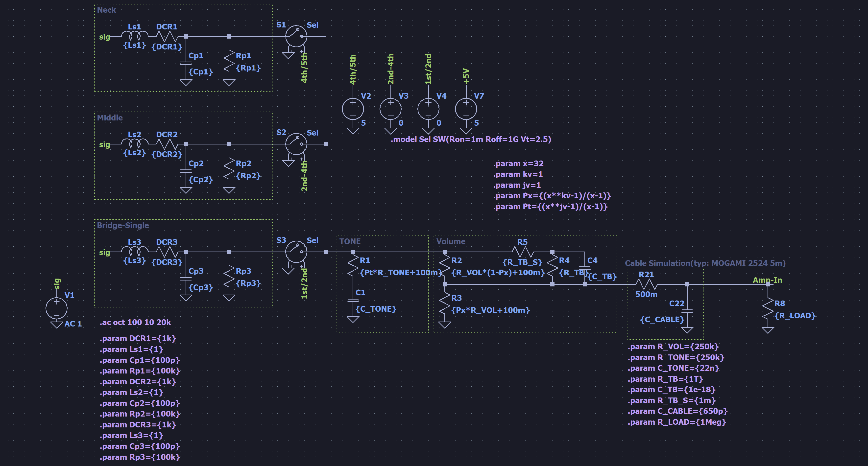Screen dimensions: 868x466
Task: Click the V1 AC signal source symbol
Action: tap(57, 308)
